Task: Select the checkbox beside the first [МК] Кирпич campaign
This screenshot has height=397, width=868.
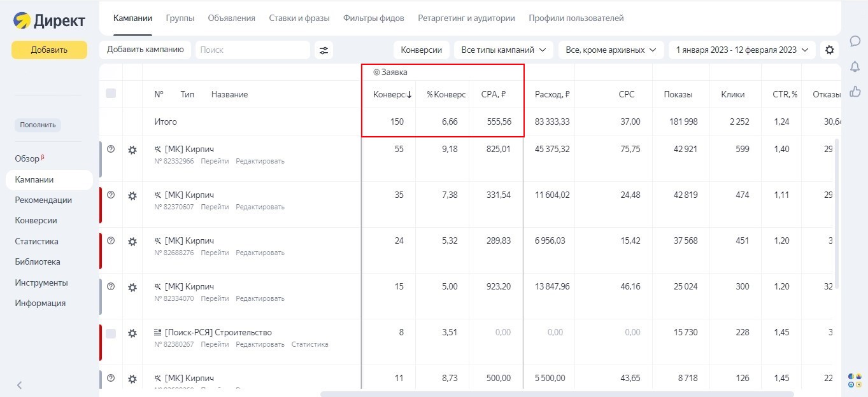Action: click(x=111, y=148)
